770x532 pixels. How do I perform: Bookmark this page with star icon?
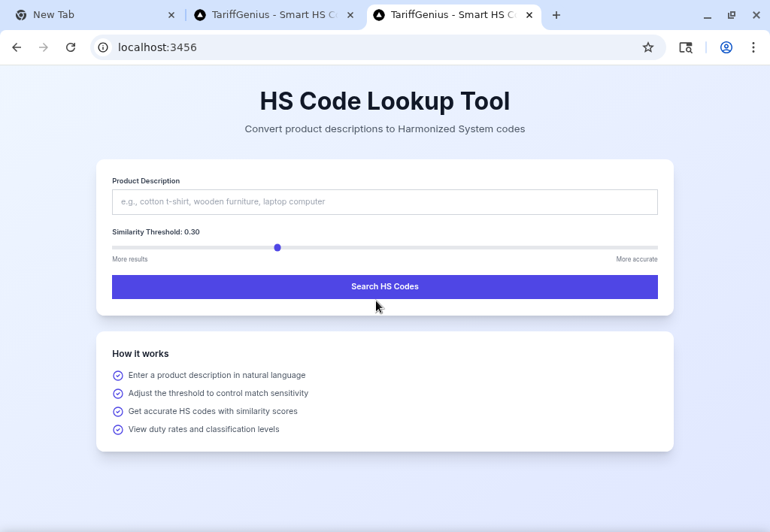648,47
